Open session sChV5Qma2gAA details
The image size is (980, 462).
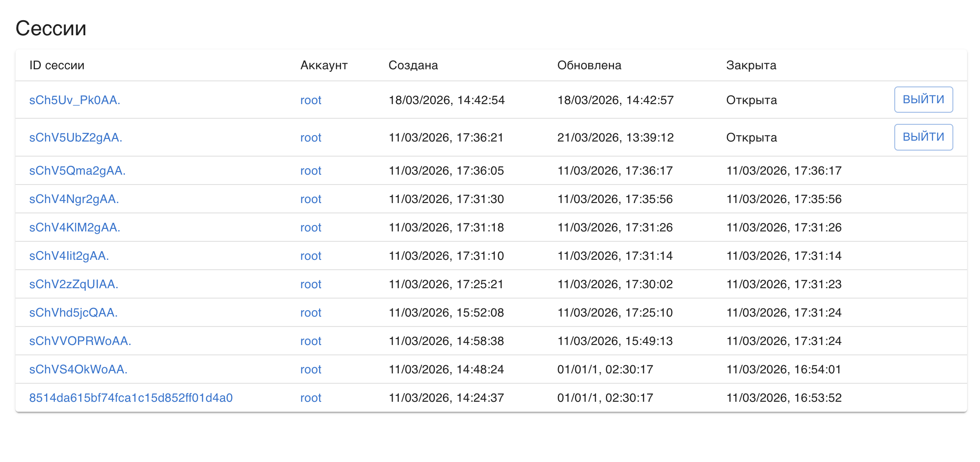(x=78, y=170)
